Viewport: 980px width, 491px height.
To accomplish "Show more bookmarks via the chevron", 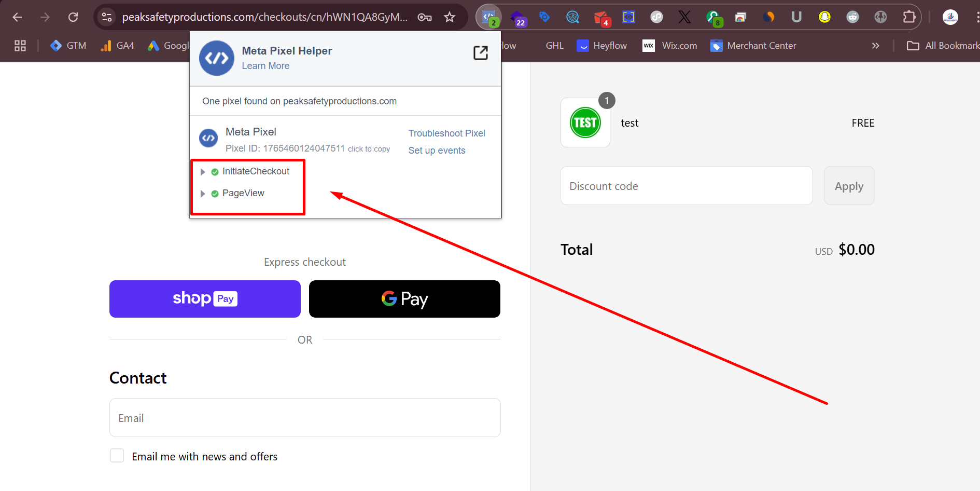I will [875, 46].
